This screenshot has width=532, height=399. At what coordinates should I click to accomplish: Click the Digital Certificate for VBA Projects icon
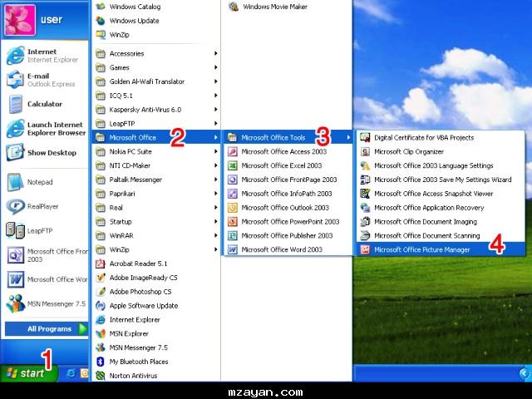pos(365,137)
